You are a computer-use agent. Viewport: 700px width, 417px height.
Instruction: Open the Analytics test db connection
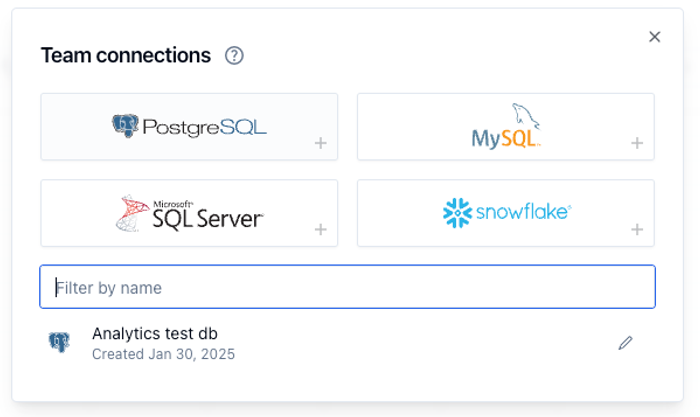click(x=155, y=334)
